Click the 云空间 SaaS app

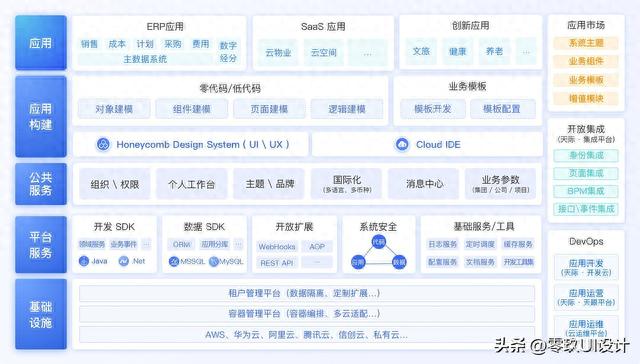[x=324, y=52]
